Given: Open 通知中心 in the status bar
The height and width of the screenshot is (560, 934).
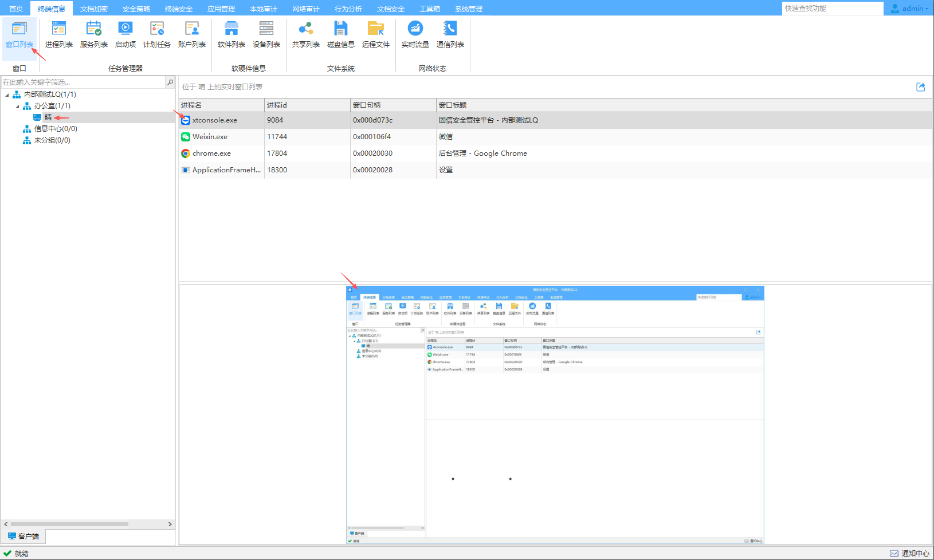Looking at the screenshot, I should [910, 553].
